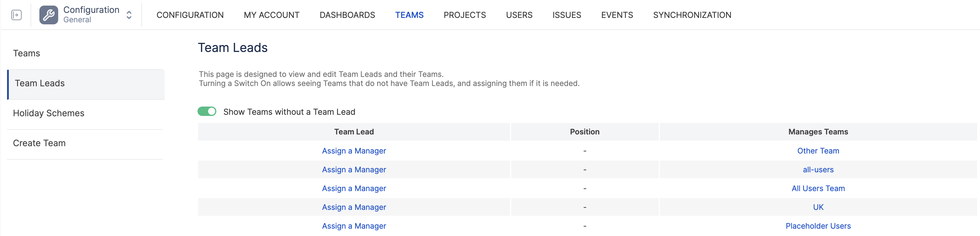Select Teams in the left sidebar
The image size is (980, 236).
[26, 53]
